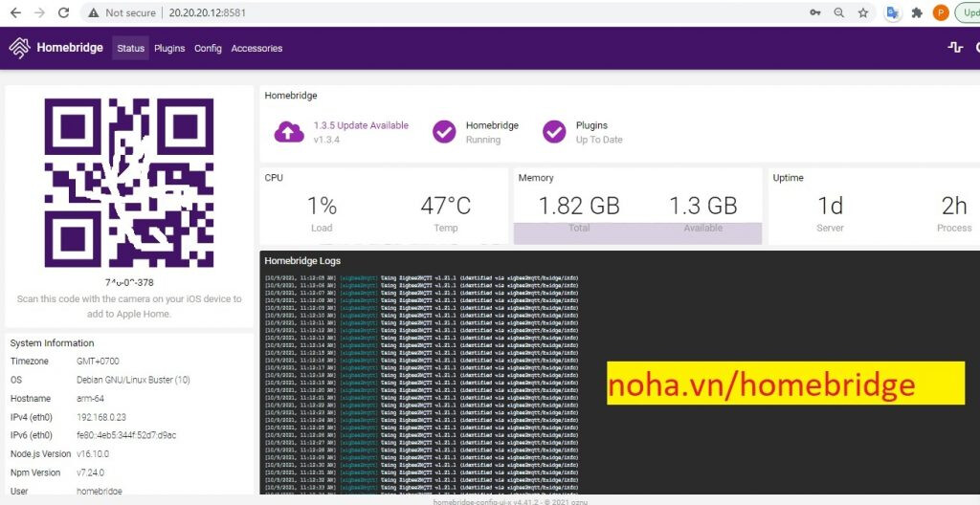Click the zoom magnifier icon in address bar
The width and height of the screenshot is (980, 505).
coord(839,13)
